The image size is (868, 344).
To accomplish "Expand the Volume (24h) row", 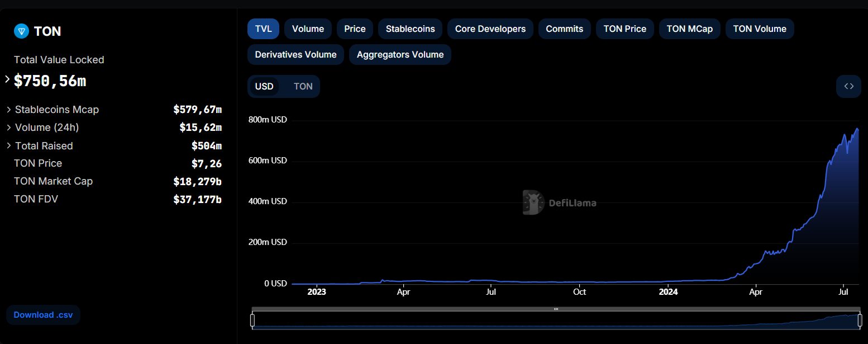I will point(9,128).
